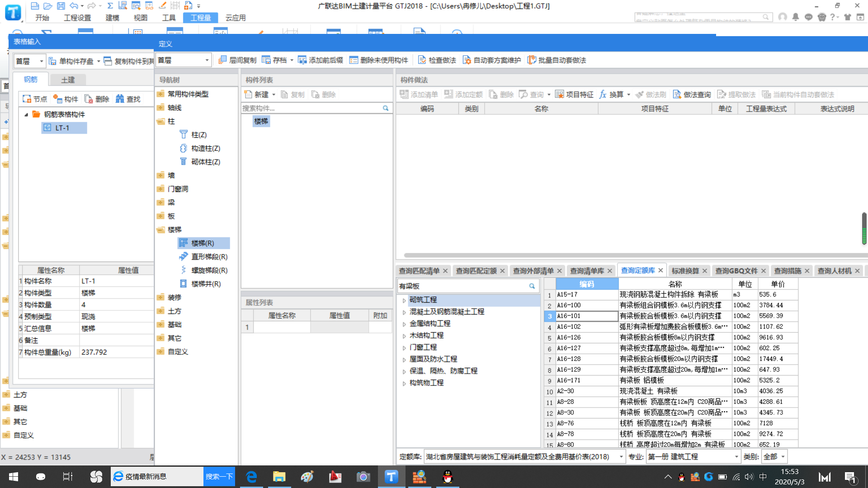Screen dimensions: 868x488
Task: Select 楼梯 in 构件列表
Action: (261, 121)
